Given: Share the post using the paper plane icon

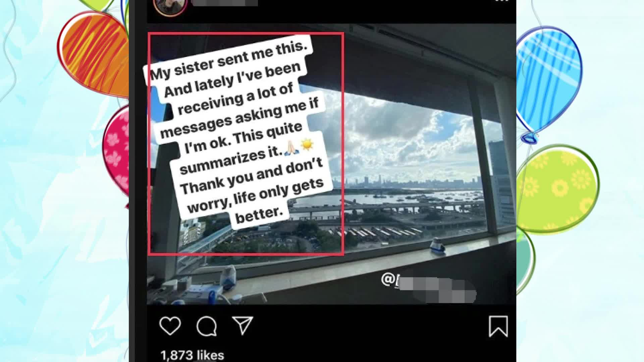Looking at the screenshot, I should click(243, 325).
